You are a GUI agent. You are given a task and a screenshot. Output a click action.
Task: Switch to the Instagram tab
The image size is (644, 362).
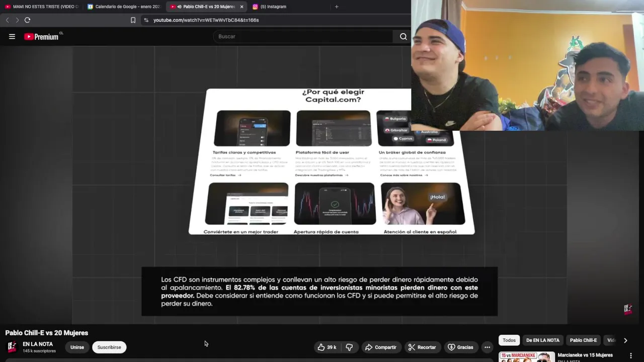pyautogui.click(x=273, y=7)
